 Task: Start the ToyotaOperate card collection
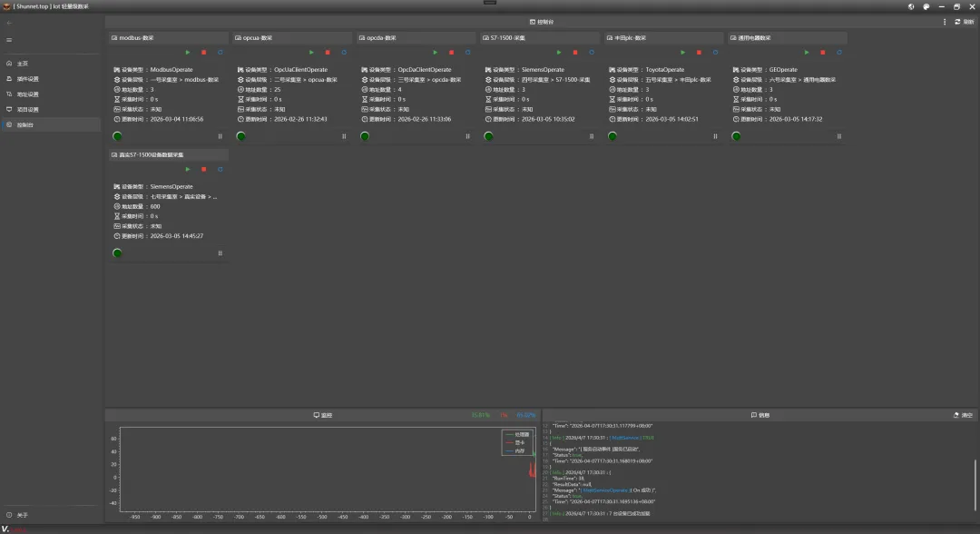tap(682, 53)
